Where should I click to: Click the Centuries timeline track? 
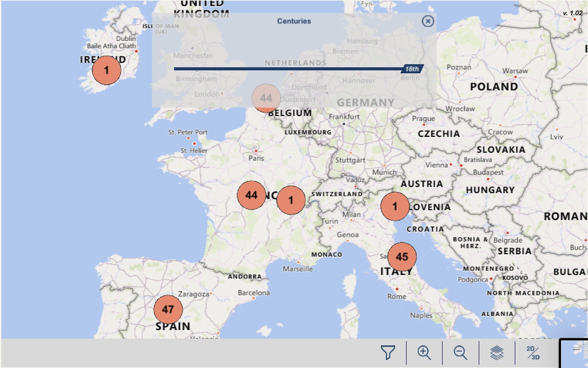(x=288, y=69)
